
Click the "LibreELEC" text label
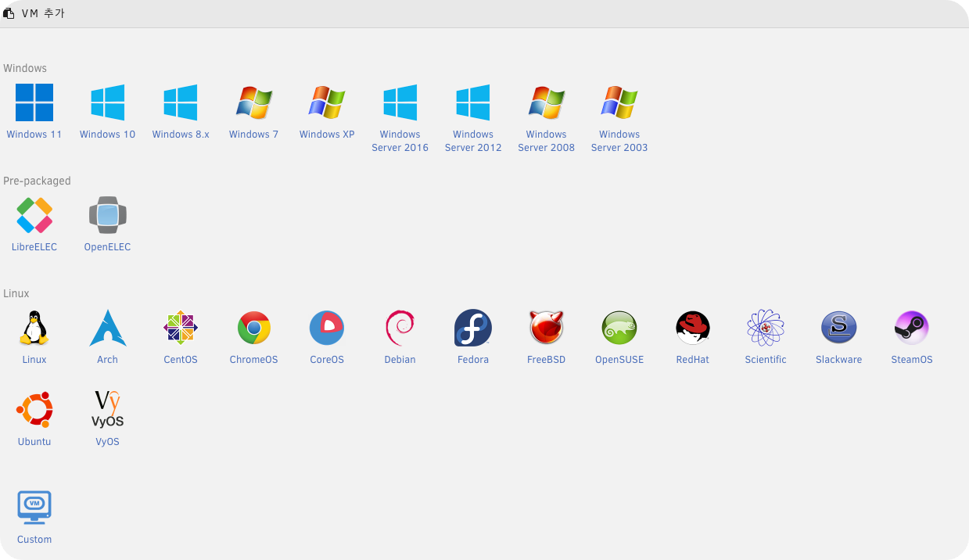[x=34, y=247]
